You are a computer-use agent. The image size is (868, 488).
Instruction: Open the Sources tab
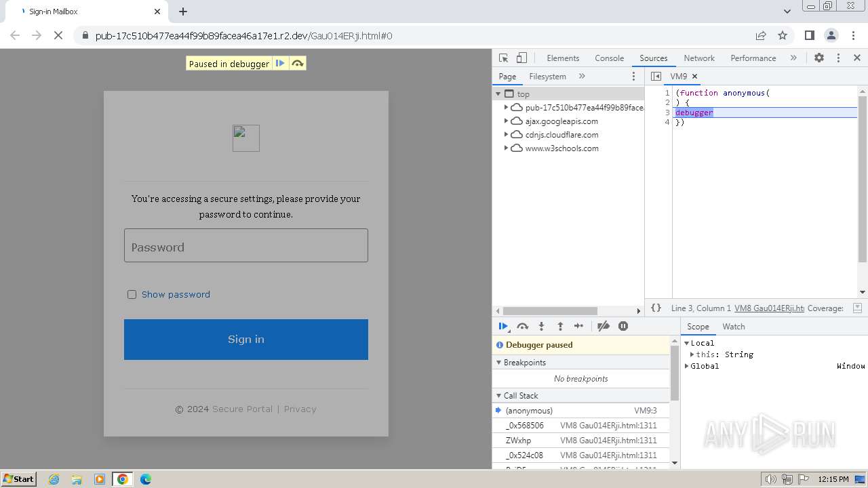point(653,58)
